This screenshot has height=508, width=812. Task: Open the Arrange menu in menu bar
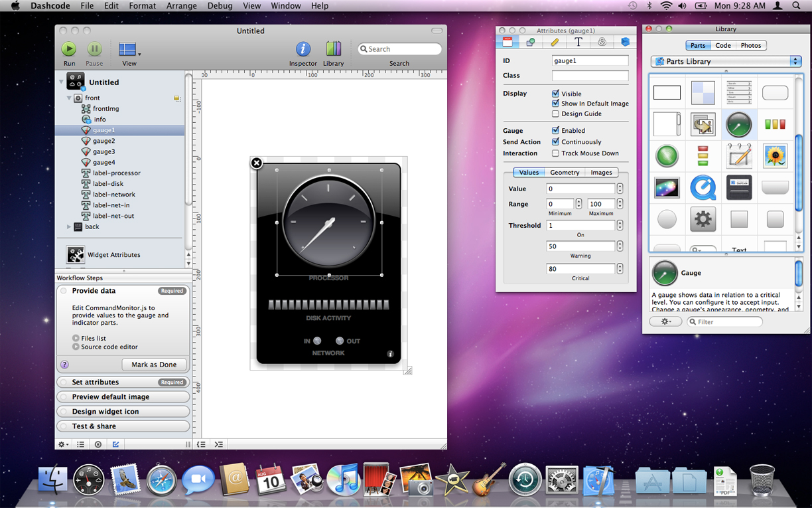click(181, 5)
